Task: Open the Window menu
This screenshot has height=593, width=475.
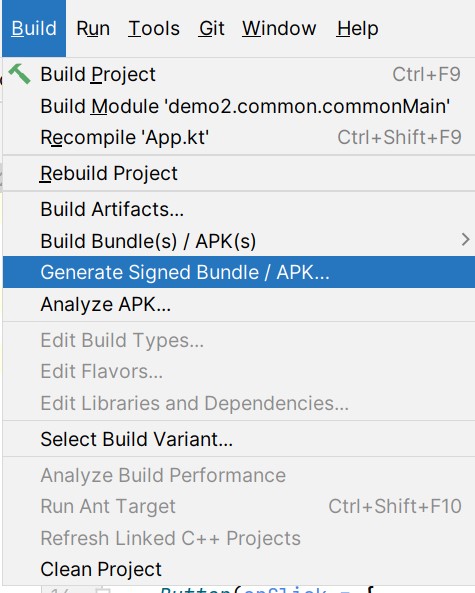Action: 279,28
